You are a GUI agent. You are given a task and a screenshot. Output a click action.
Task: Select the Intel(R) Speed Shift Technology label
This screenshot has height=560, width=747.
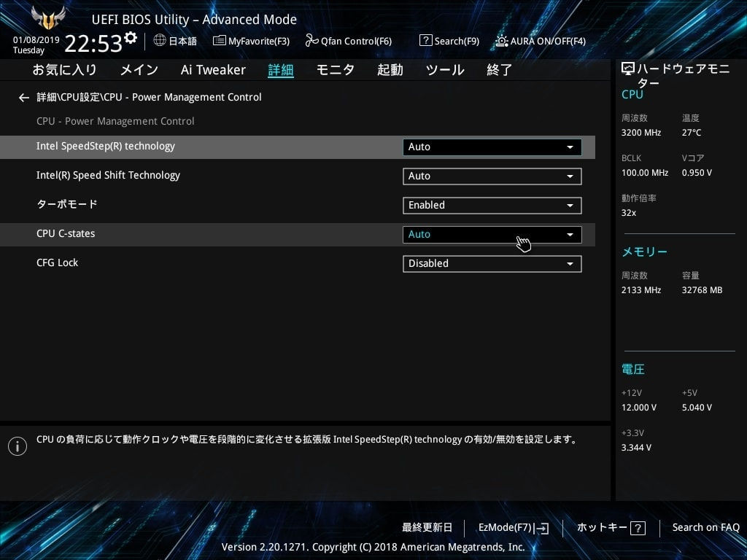(108, 175)
